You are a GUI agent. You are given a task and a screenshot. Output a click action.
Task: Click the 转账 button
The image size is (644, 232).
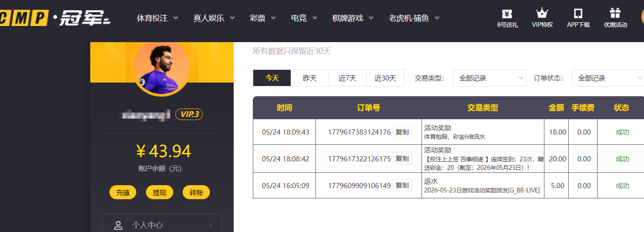pyautogui.click(x=196, y=192)
